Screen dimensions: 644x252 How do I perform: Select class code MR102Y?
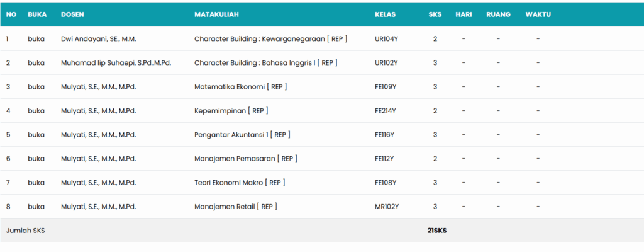387,207
